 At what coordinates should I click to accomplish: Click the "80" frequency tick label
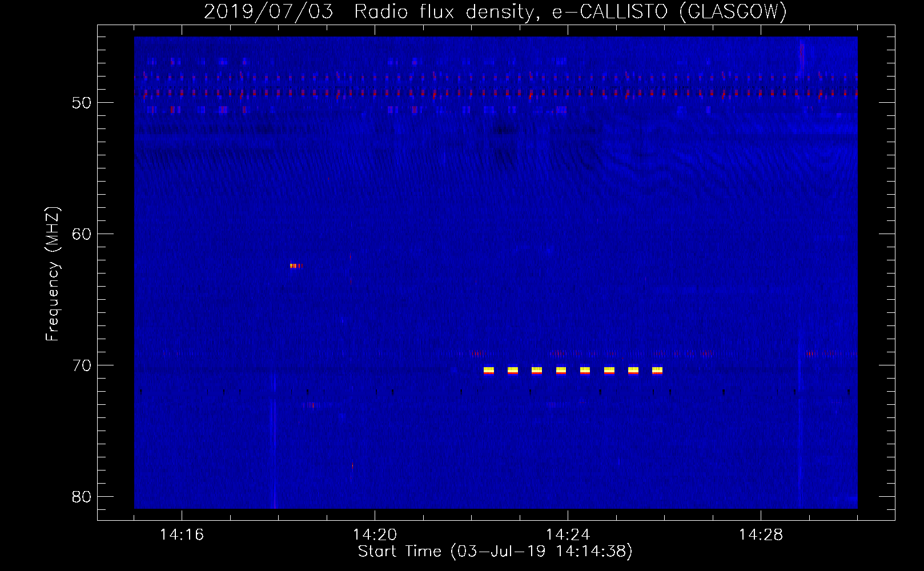[82, 497]
